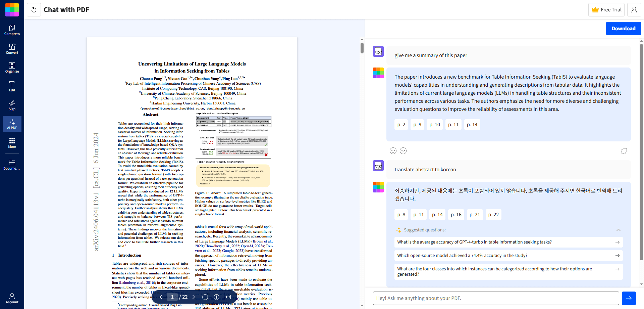644x309 pixels.
Task: Select the Compress tool in the sidebar
Action: pos(12,30)
